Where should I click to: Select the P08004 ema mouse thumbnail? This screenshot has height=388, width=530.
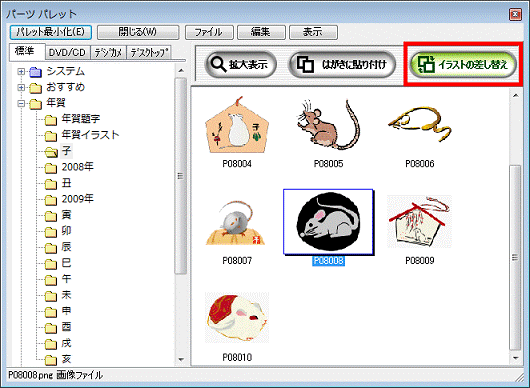[x=237, y=124]
